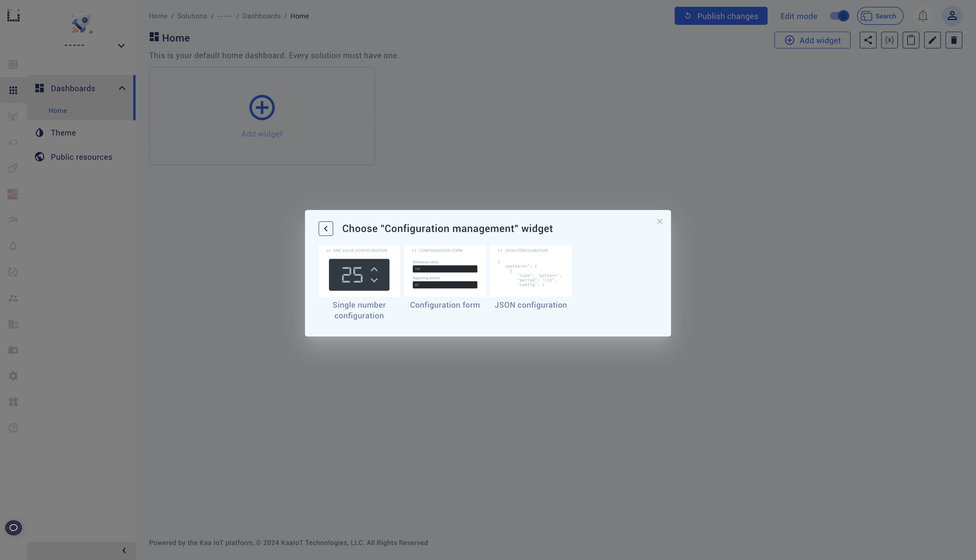Select the Share dashboard icon
976x560 pixels.
[867, 40]
